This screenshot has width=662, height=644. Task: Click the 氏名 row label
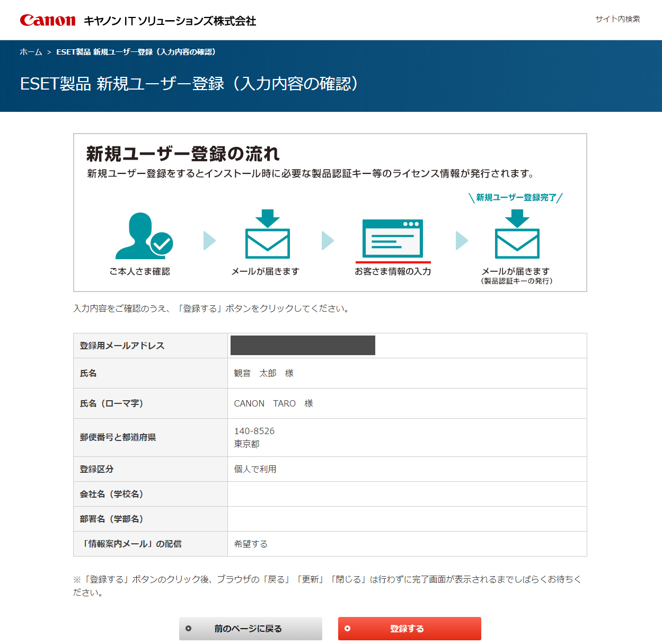tap(88, 373)
